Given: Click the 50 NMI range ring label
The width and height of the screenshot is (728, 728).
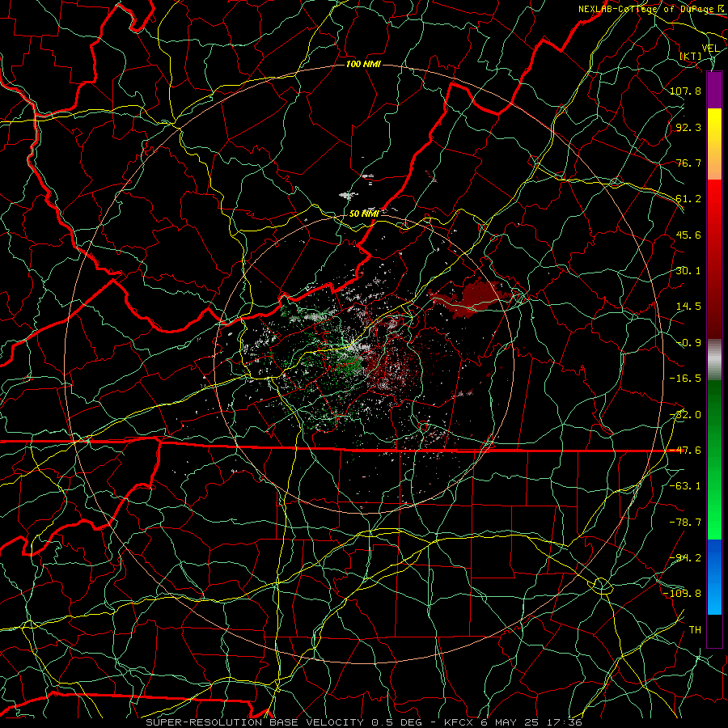Looking at the screenshot, I should tap(364, 214).
